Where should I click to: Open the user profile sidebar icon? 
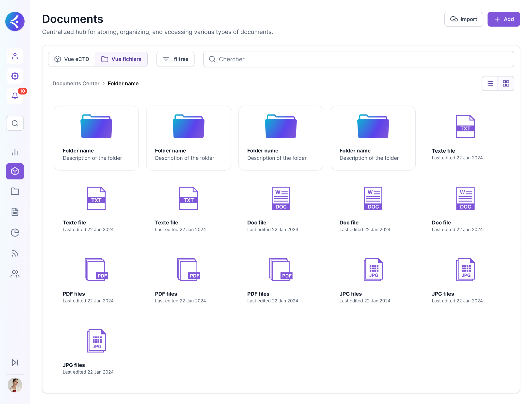point(15,56)
